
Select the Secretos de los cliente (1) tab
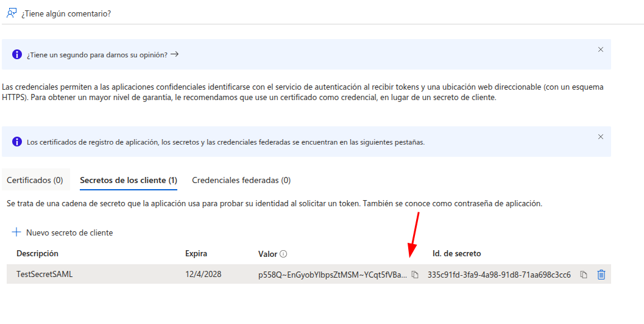[x=129, y=180]
